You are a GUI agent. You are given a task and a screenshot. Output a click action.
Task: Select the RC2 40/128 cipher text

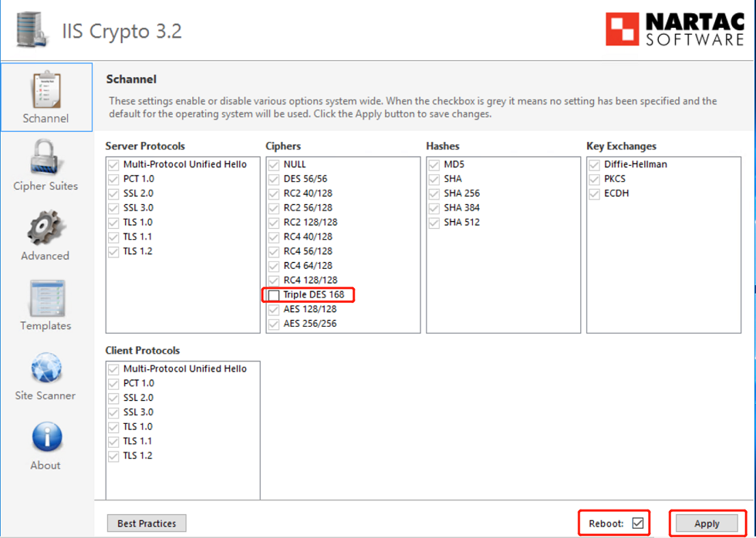(308, 193)
